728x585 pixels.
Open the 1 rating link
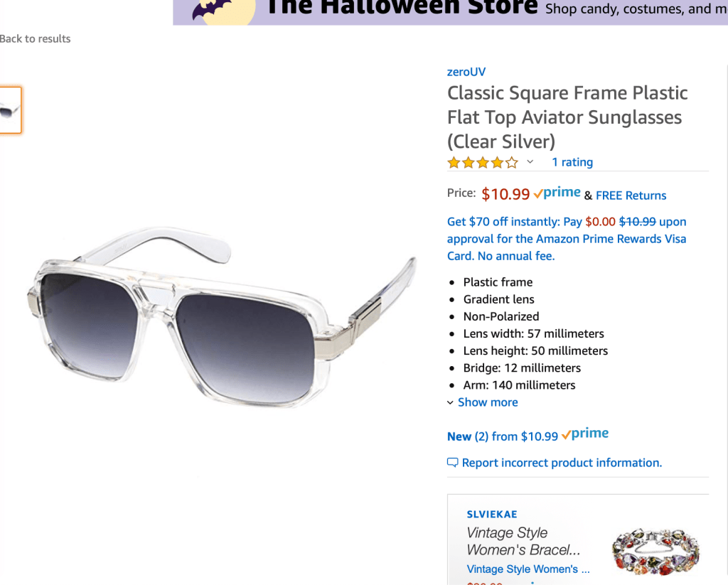tap(572, 162)
